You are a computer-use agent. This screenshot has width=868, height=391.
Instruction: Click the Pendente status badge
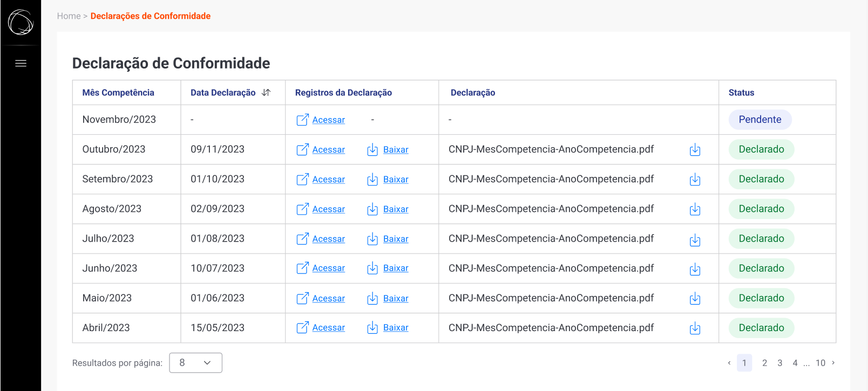(x=760, y=120)
